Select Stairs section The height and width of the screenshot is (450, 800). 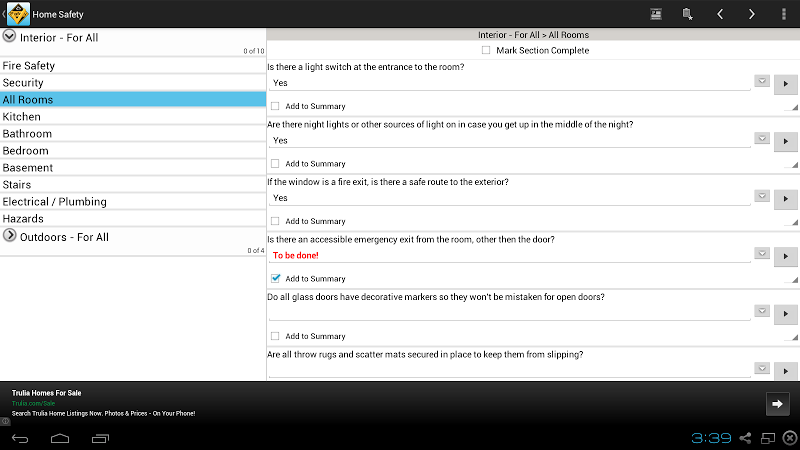click(x=133, y=185)
